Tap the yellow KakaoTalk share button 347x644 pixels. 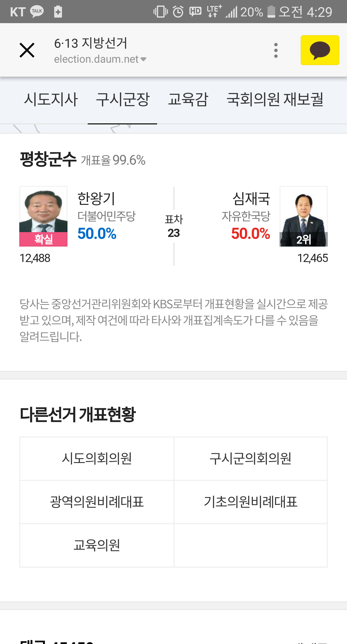pyautogui.click(x=320, y=50)
